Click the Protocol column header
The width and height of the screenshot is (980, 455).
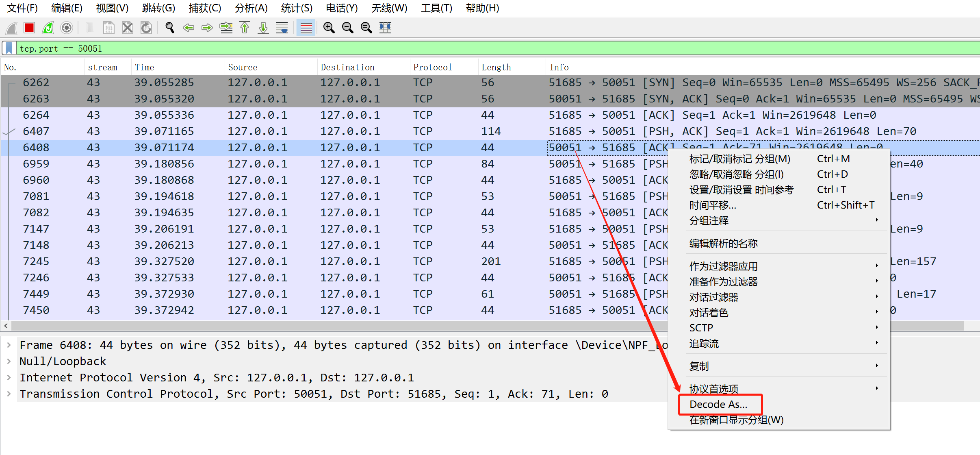(432, 67)
